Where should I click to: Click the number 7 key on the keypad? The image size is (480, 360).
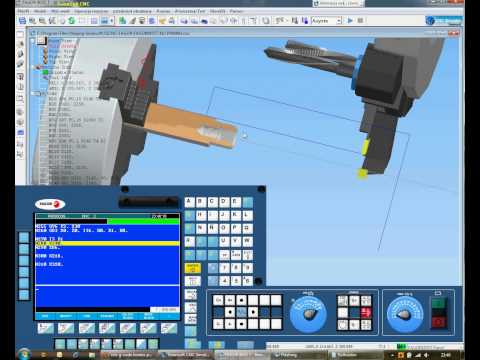point(225,268)
